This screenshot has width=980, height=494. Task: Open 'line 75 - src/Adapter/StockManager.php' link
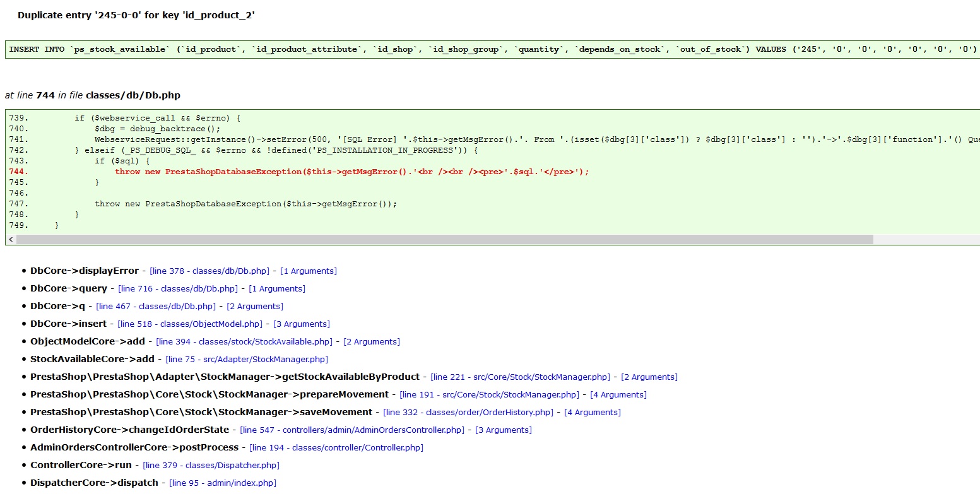[247, 359]
